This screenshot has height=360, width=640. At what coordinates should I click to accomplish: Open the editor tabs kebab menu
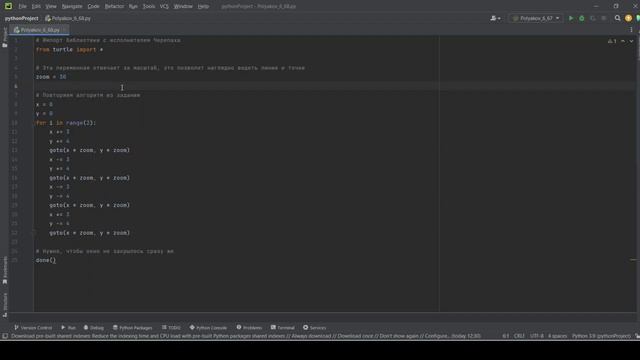631,30
